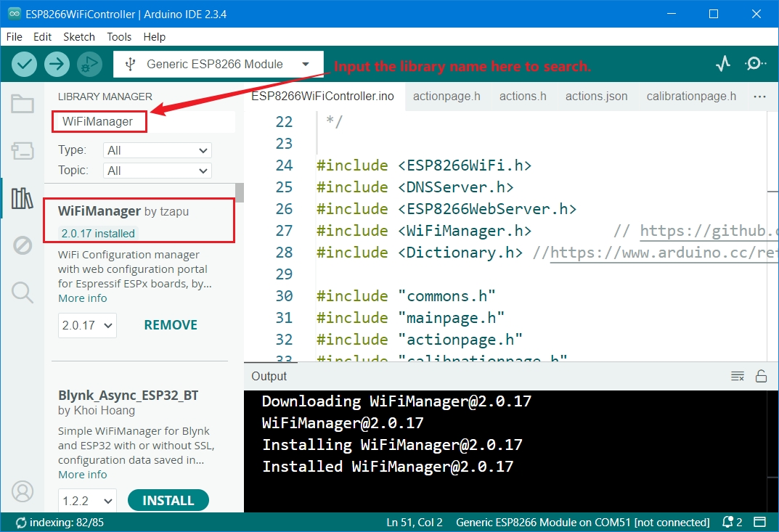Open Boards Manager in sidebar
This screenshot has width=779, height=532.
(23, 151)
